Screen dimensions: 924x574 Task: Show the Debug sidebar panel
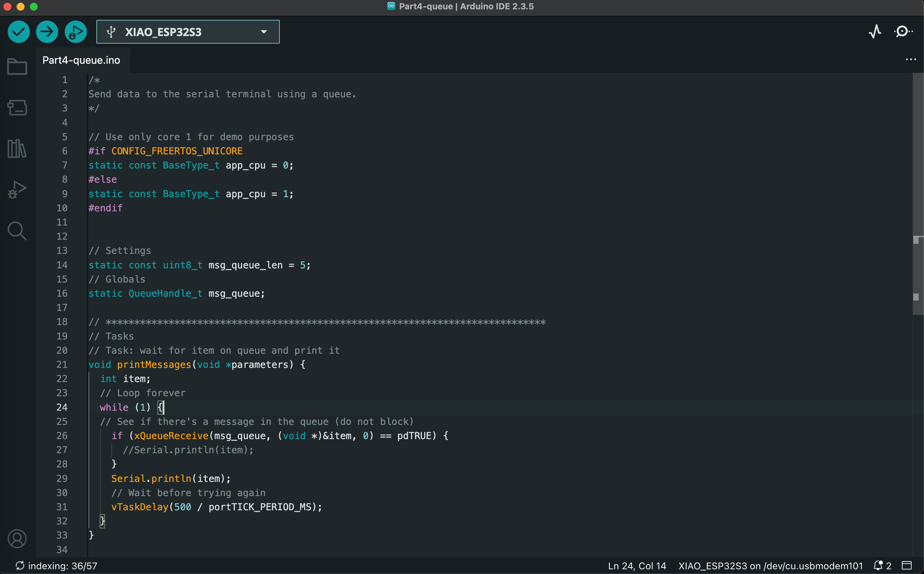coord(17,189)
